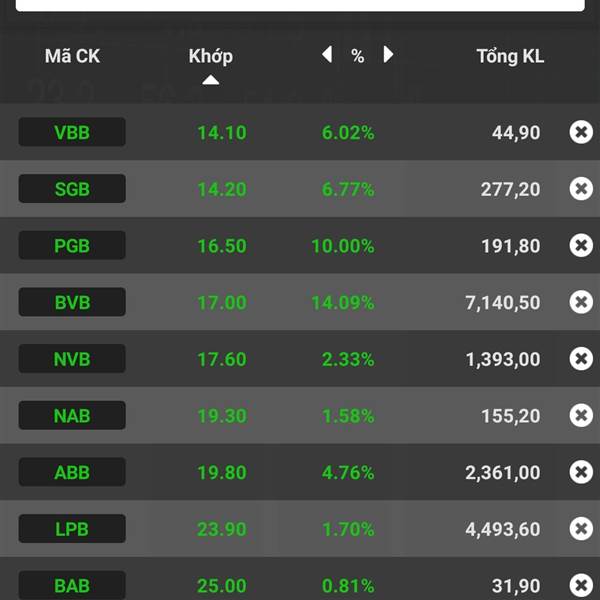Open BVB stock symbol button

[72, 302]
